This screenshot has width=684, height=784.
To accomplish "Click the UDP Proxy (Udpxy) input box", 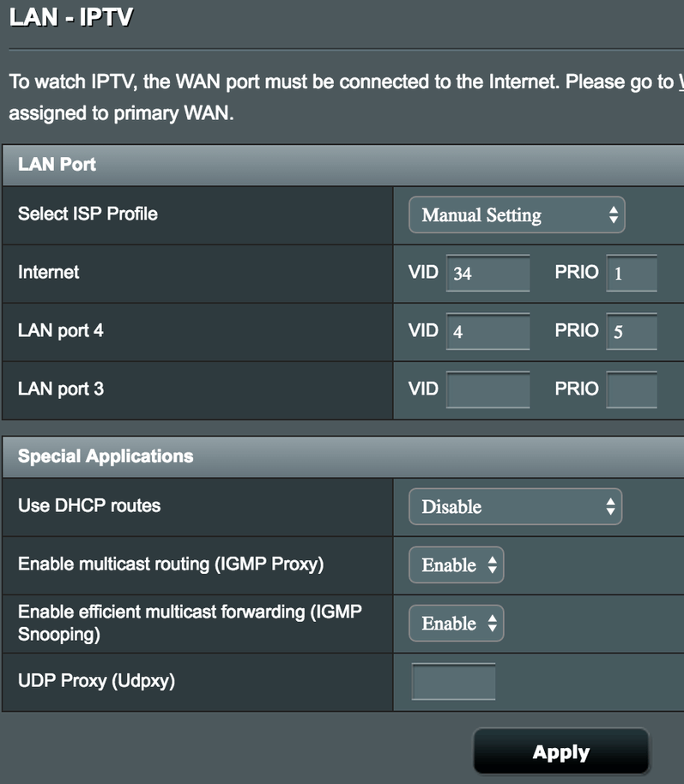I will 453,682.
